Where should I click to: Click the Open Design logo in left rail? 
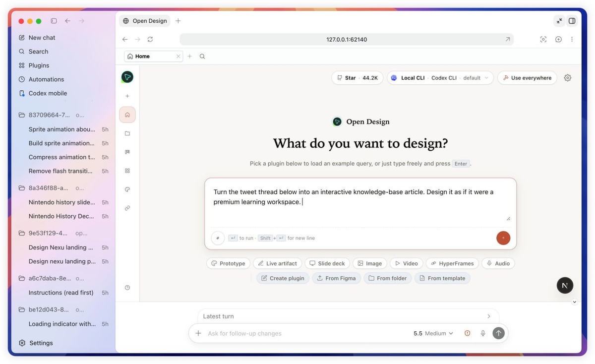(127, 77)
